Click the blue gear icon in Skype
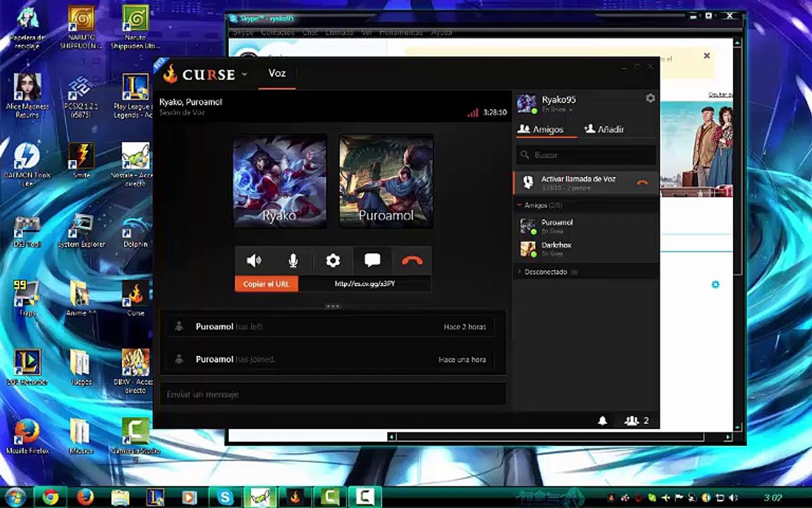 point(715,284)
